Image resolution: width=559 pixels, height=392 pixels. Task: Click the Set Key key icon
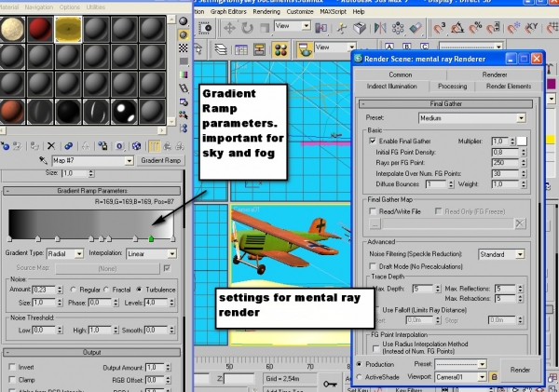(330, 385)
